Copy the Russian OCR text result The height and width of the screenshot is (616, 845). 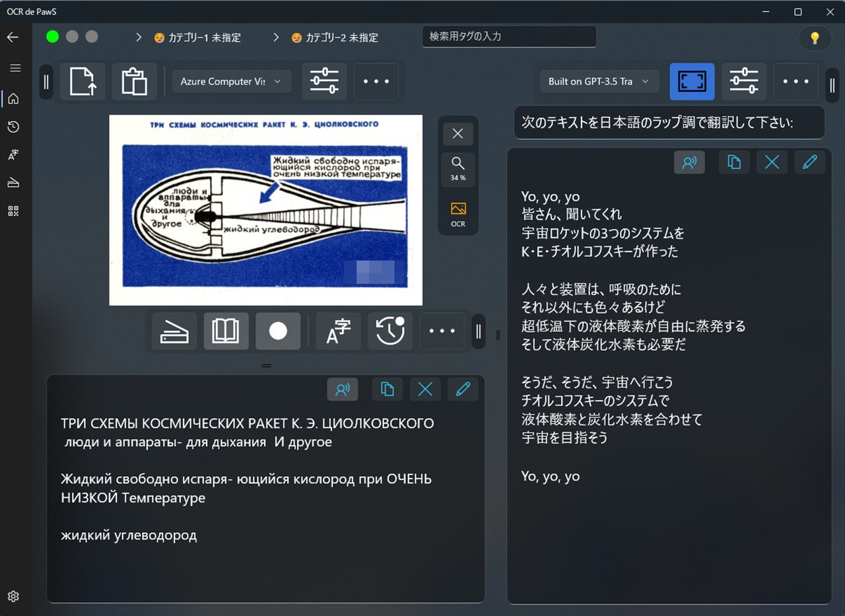click(x=387, y=390)
